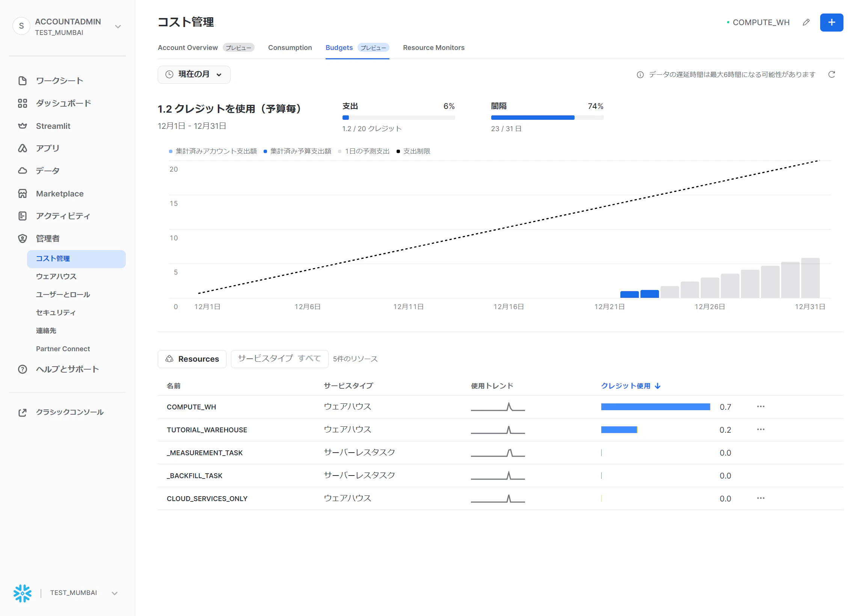Toggle 集計済み予算支出額 legend item

tap(297, 151)
